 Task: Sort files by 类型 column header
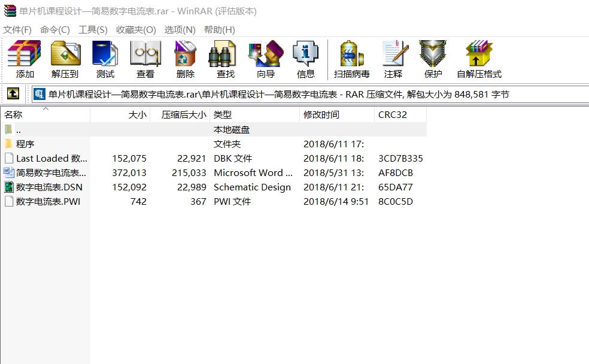click(x=254, y=114)
